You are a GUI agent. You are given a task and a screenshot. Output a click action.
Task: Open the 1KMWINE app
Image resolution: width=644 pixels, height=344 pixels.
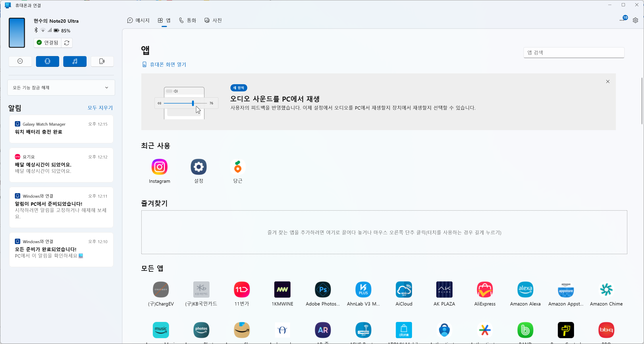(282, 290)
